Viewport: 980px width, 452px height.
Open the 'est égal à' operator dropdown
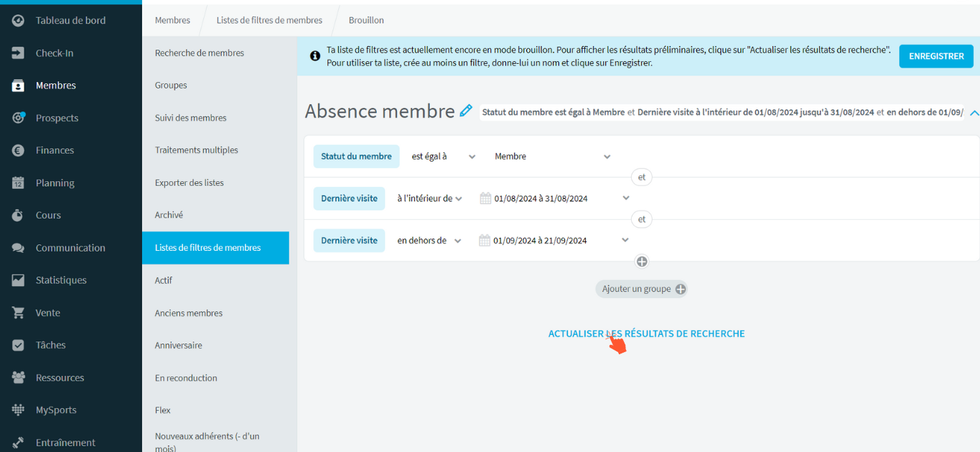point(443,157)
